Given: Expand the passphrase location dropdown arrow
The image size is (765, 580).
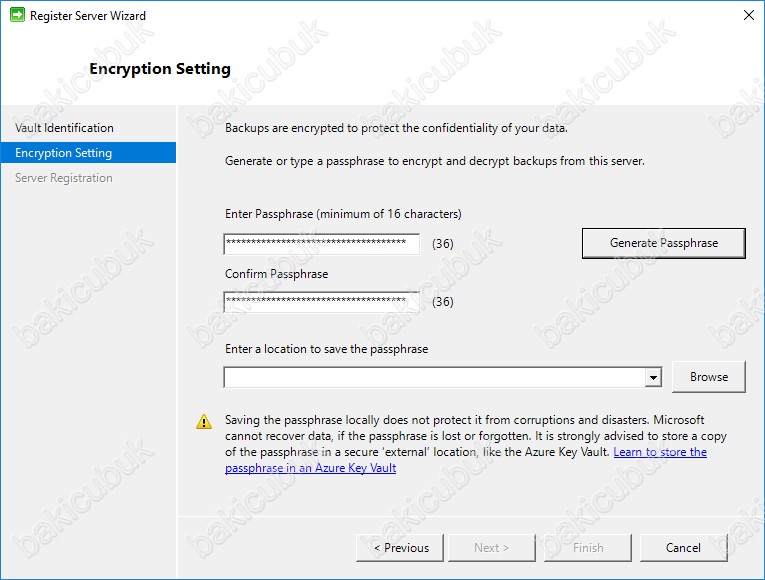Looking at the screenshot, I should [x=653, y=377].
